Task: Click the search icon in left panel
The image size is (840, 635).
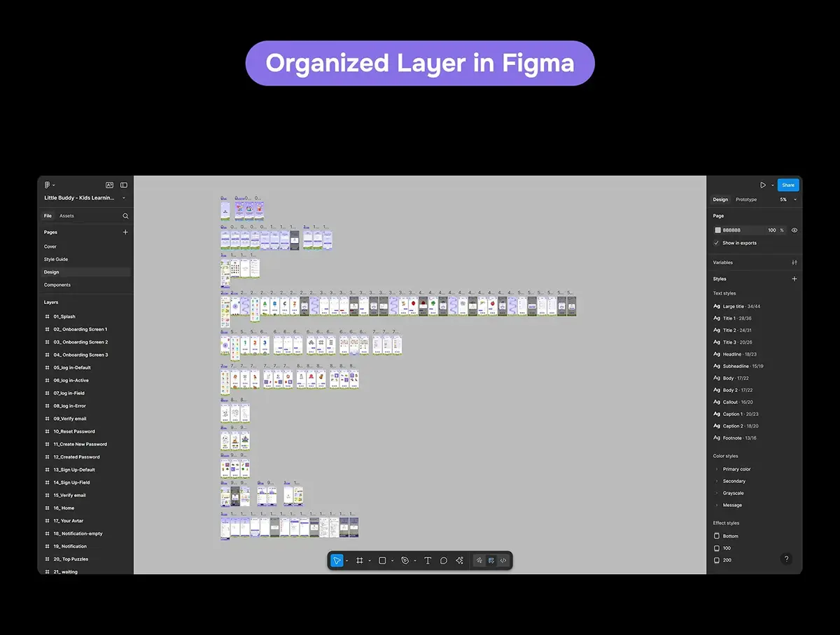Action: click(125, 216)
